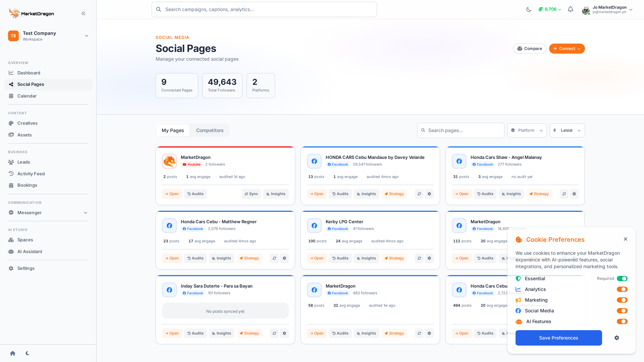Screen dimensions: 644x362
Task: Open Connect dropdown button
Action: (567, 49)
